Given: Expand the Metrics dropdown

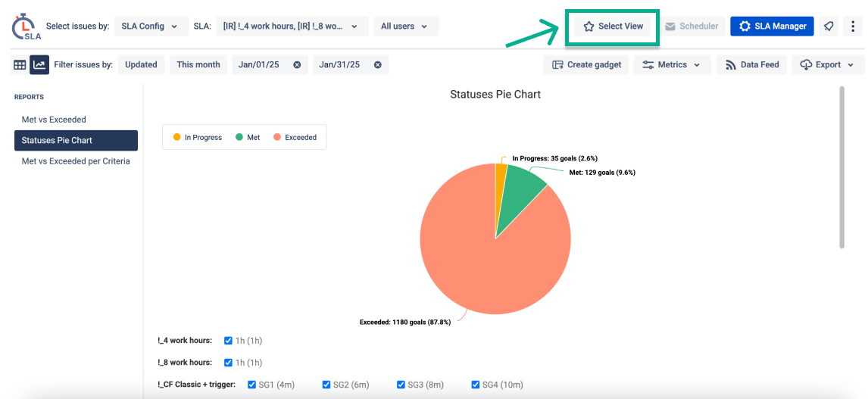Looking at the screenshot, I should tap(672, 65).
